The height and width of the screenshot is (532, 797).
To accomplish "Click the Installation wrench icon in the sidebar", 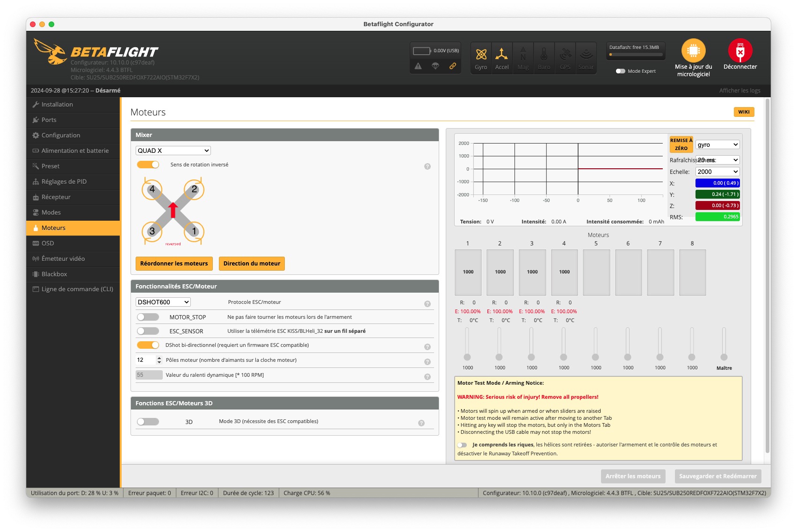I will point(36,105).
